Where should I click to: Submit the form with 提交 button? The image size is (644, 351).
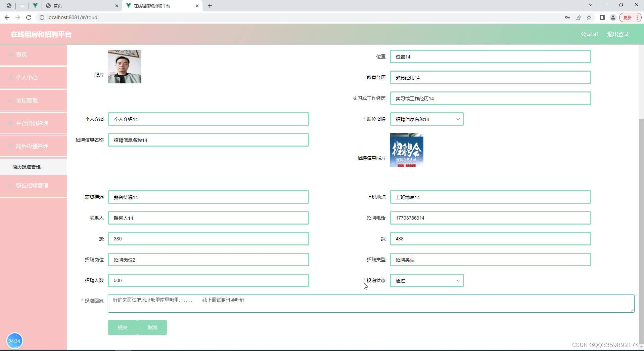point(123,327)
